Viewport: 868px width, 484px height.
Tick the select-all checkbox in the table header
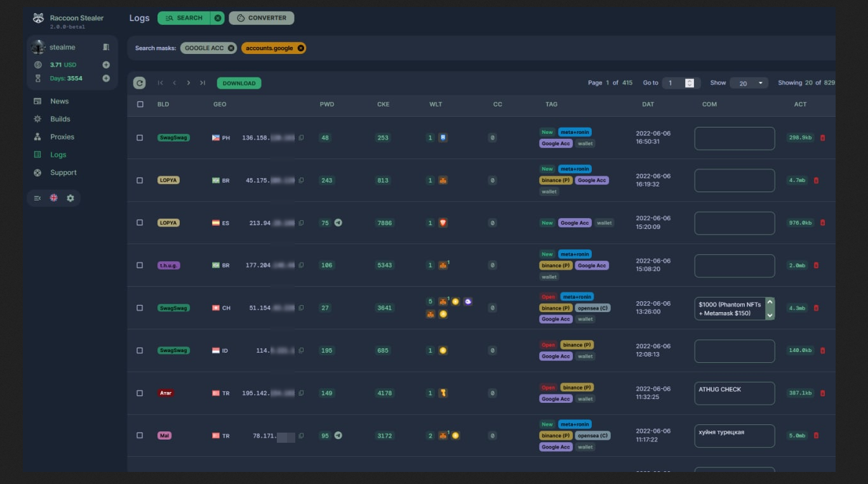tap(140, 104)
